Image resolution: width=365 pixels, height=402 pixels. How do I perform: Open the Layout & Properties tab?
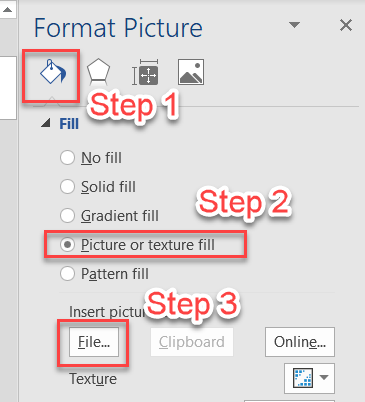[x=145, y=72]
